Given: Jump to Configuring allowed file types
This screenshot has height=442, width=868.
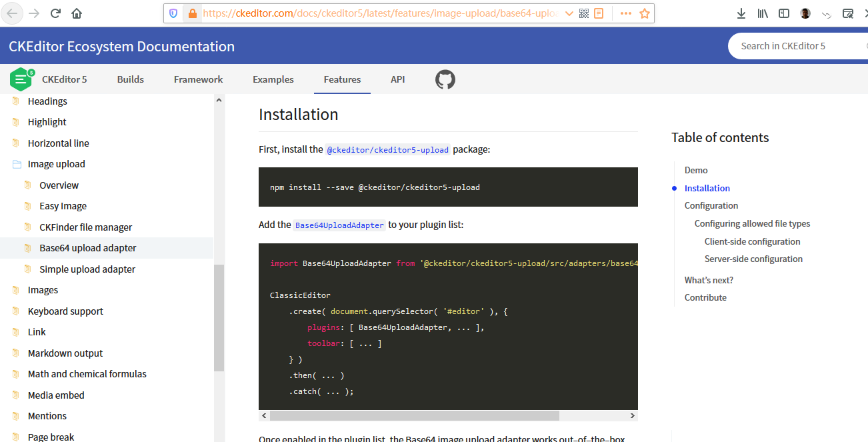Looking at the screenshot, I should coord(752,224).
